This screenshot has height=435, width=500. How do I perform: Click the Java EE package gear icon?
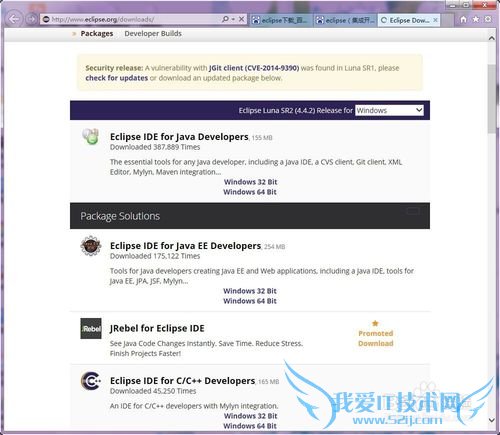coord(91,246)
